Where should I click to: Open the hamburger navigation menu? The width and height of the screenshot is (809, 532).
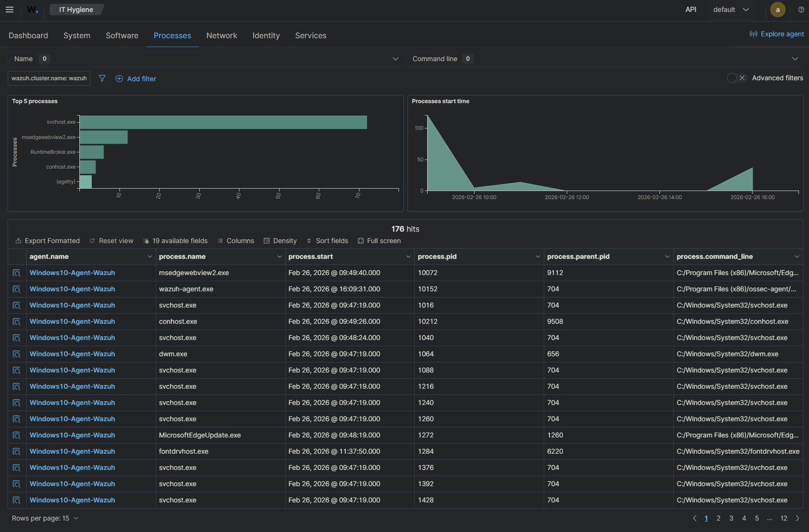[x=10, y=10]
